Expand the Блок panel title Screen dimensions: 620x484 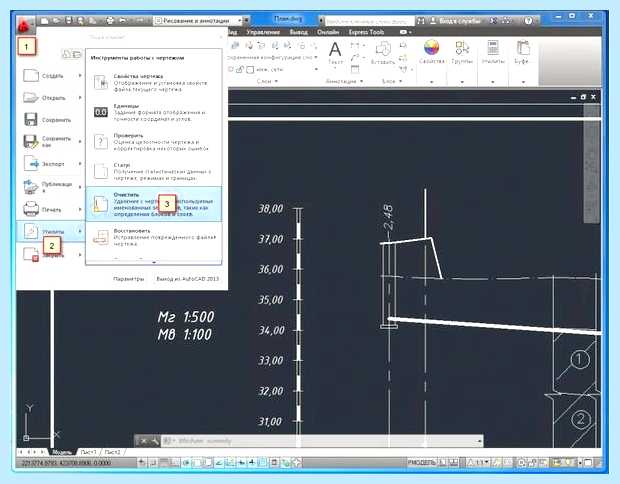click(392, 81)
